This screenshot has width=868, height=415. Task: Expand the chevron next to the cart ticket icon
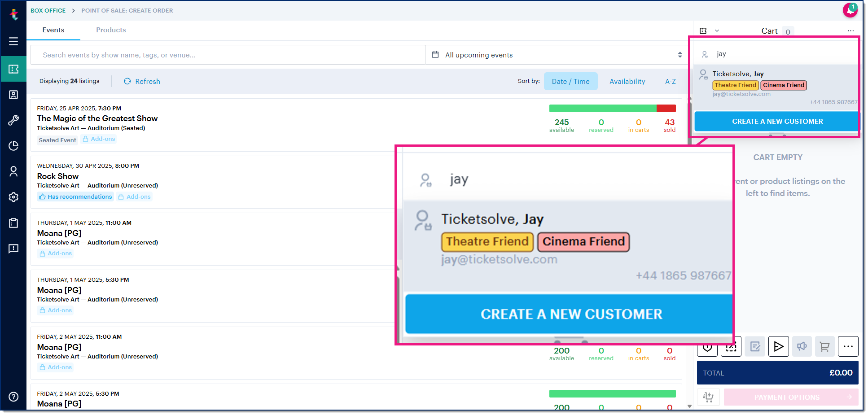(x=717, y=31)
